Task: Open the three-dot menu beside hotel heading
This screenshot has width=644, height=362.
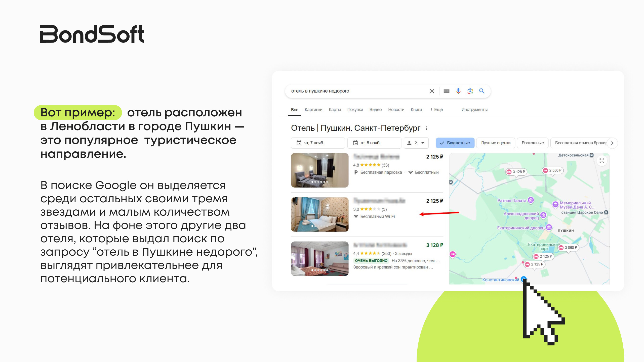Action: point(427,128)
